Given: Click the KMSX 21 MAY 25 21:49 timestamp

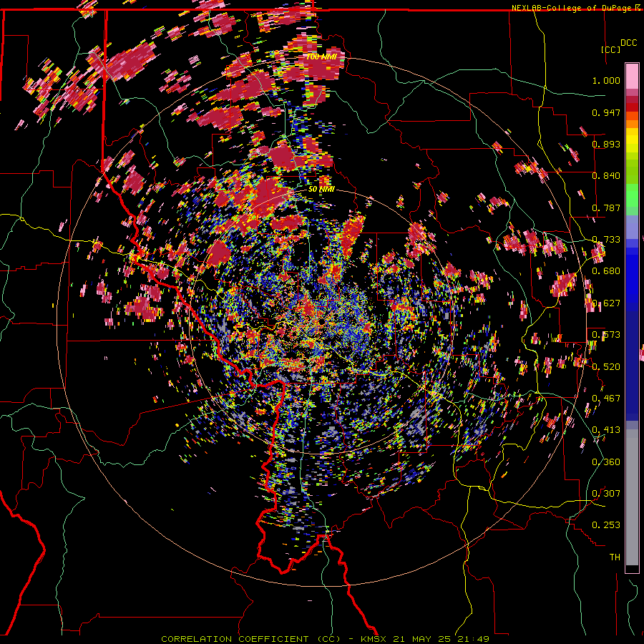Looking at the screenshot, I should tap(425, 639).
